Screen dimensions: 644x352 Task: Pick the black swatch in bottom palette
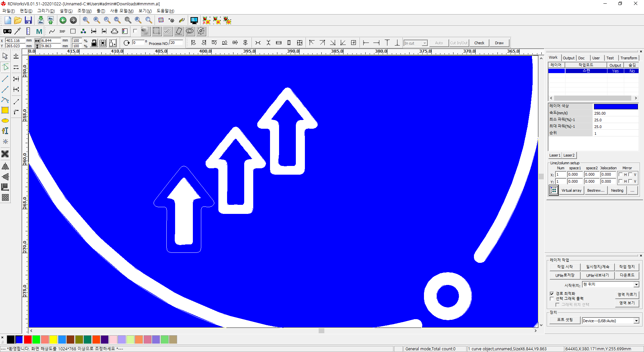click(11, 340)
